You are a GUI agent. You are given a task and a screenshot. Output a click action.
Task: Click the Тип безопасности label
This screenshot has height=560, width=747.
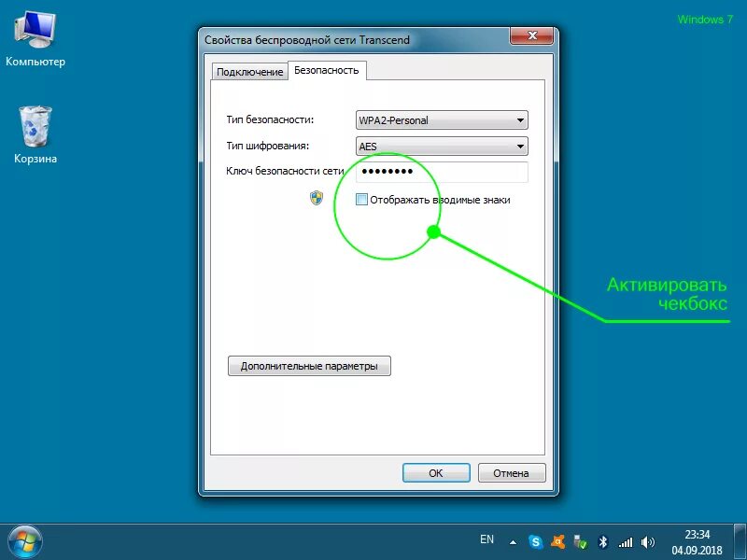[x=270, y=119]
